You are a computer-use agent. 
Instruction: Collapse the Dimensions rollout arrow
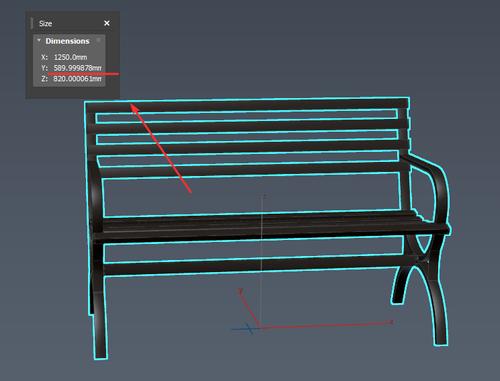(x=39, y=40)
